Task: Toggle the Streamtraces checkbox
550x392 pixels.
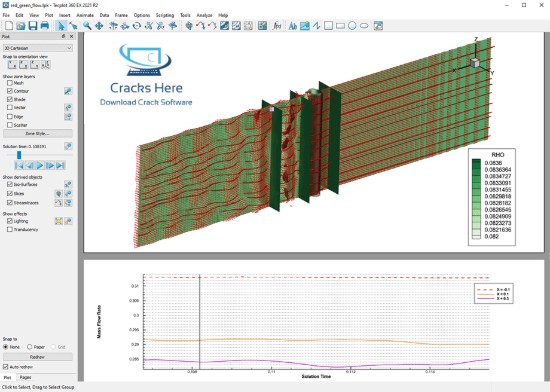Action: tap(9, 203)
